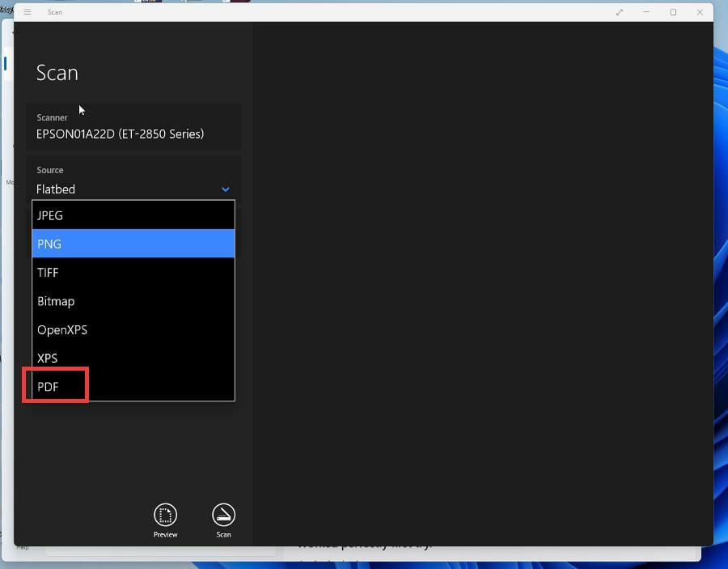Choose JPEG file type
This screenshot has height=569, width=728.
133,215
